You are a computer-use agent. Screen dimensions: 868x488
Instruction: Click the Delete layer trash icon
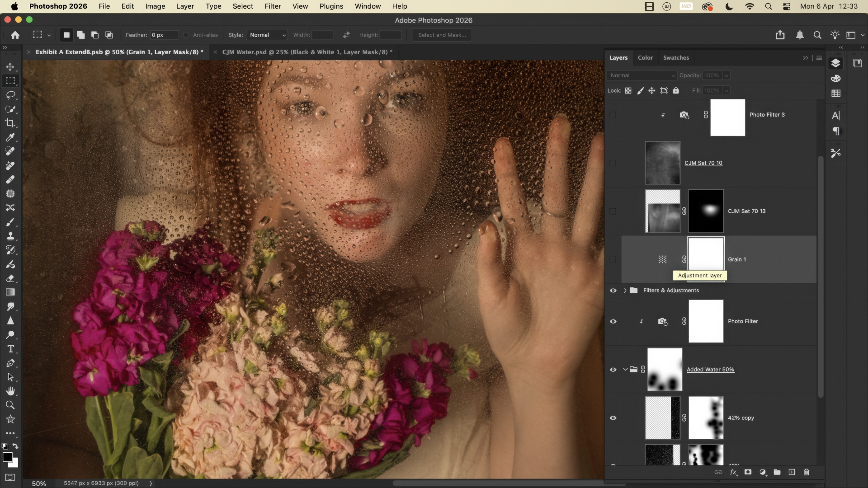(806, 472)
